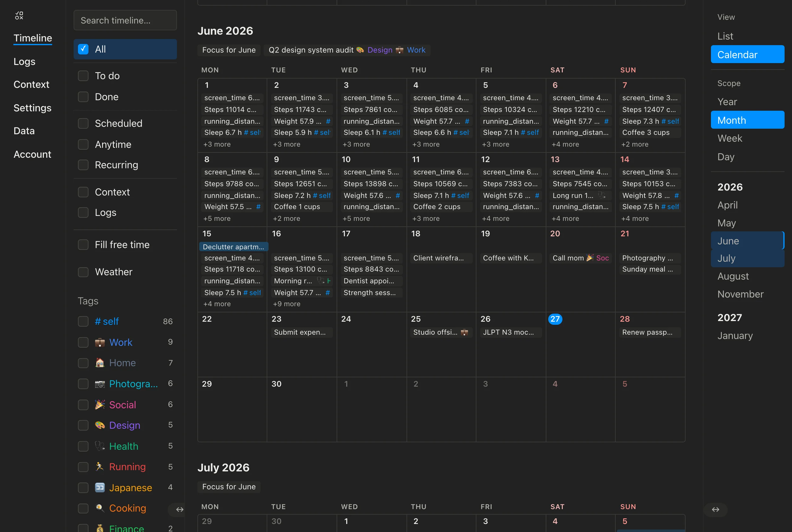Click the pan icon beside Cooking tag

tap(100, 508)
